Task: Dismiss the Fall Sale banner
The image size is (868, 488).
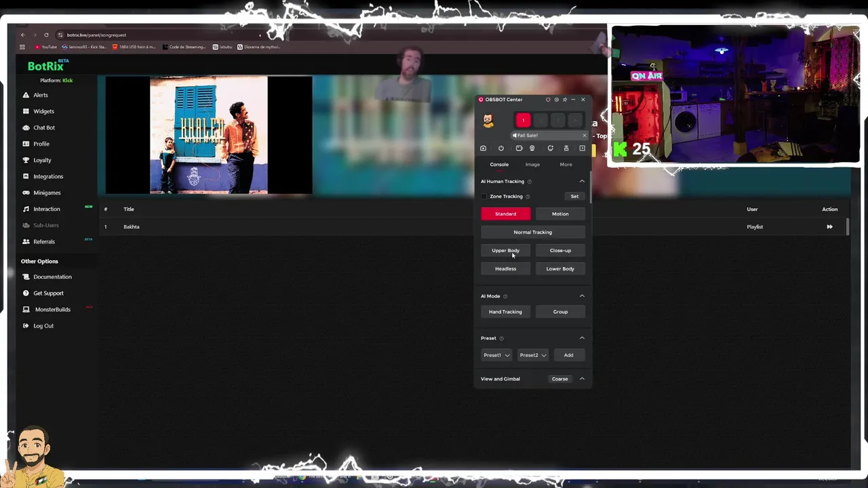Action: pos(584,136)
